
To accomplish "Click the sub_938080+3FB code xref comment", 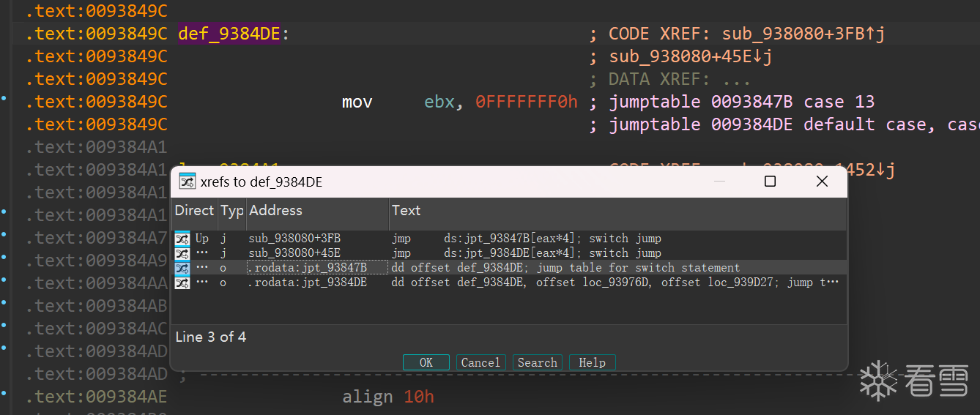I will coord(803,34).
